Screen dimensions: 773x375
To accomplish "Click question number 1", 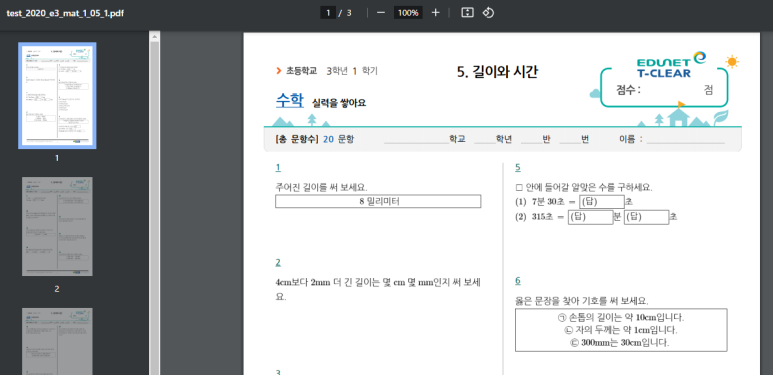I will pyautogui.click(x=278, y=168).
